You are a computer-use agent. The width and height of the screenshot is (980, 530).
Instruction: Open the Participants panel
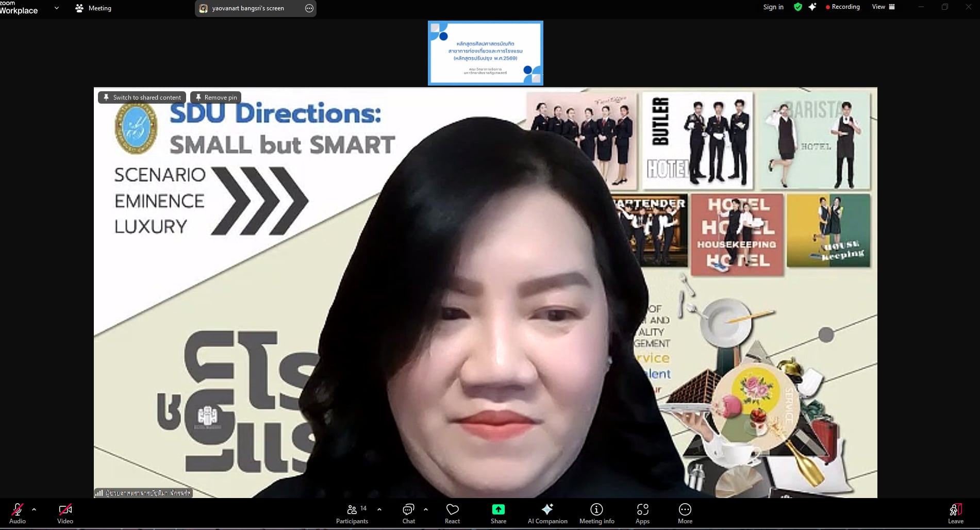[x=352, y=514]
